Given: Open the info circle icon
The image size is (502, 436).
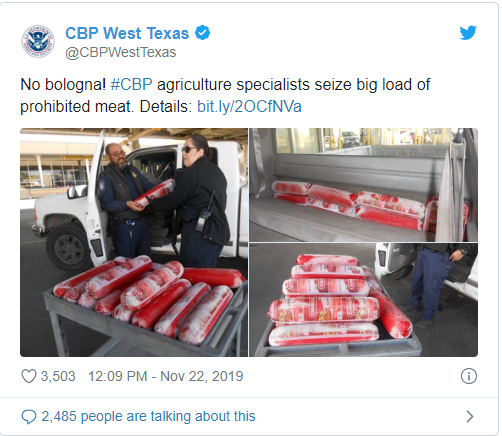Looking at the screenshot, I should pos(469,376).
